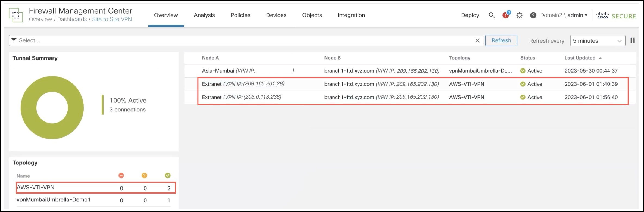Click active count 1 for vpnMumbaiUmbrella-Demo1
This screenshot has width=644, height=212.
[x=169, y=201]
